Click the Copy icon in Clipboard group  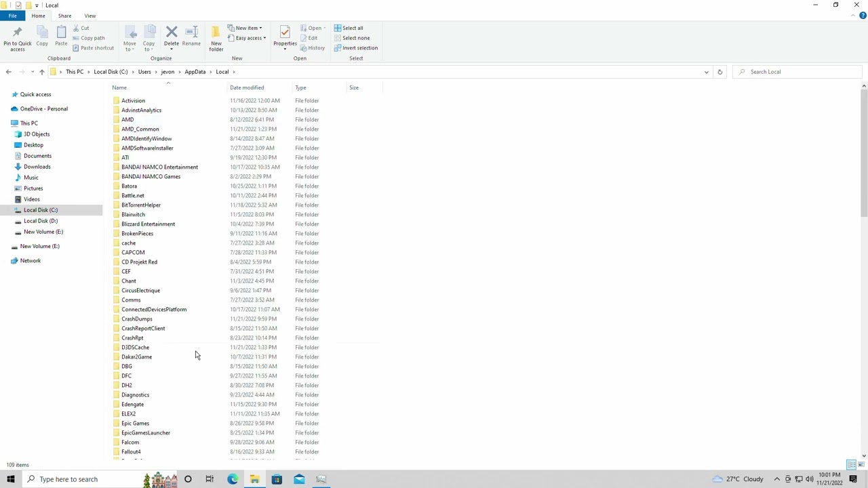(42, 33)
